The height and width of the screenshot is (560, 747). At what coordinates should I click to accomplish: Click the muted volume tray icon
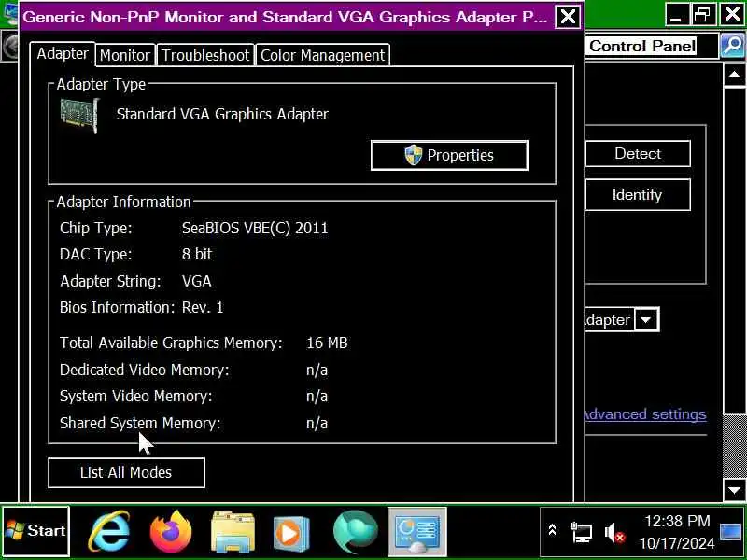tap(614, 533)
